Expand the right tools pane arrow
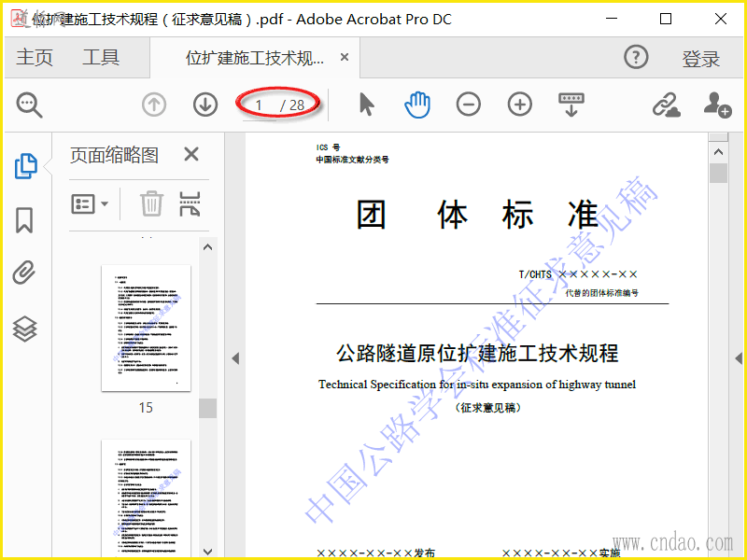 [739, 358]
